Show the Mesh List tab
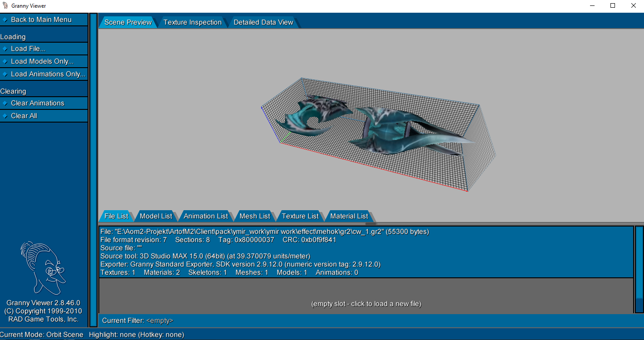Viewport: 644px width, 340px height. click(254, 216)
